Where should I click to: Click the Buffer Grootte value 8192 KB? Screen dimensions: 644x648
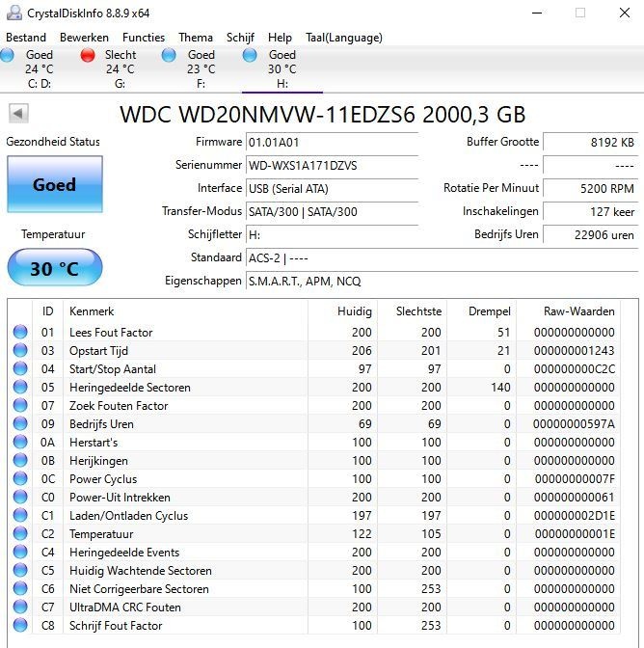tap(591, 142)
